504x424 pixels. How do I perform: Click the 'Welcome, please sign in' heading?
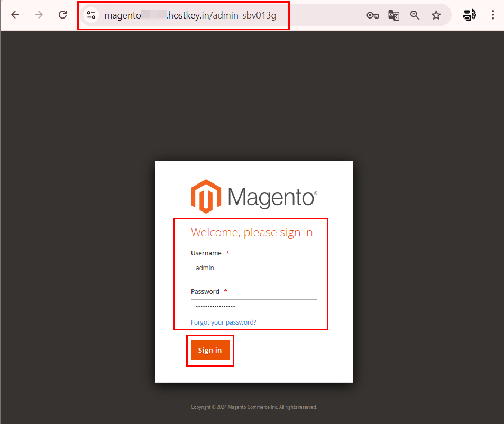click(x=252, y=233)
